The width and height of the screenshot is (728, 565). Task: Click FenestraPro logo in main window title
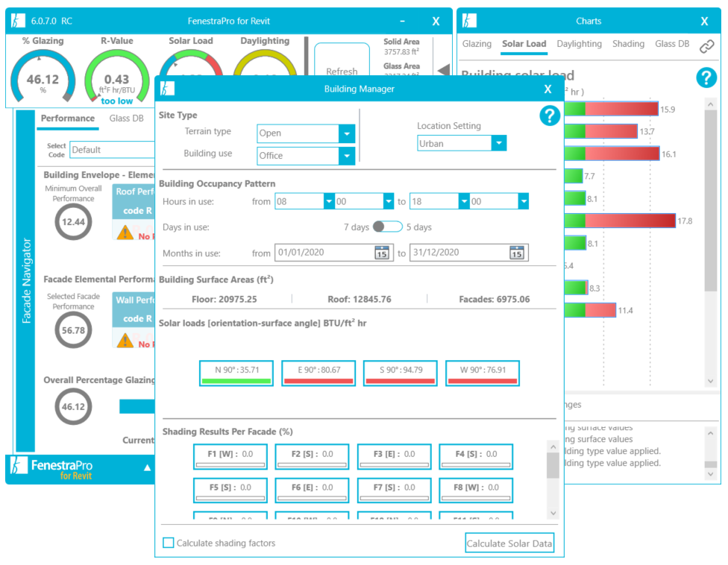(x=18, y=21)
